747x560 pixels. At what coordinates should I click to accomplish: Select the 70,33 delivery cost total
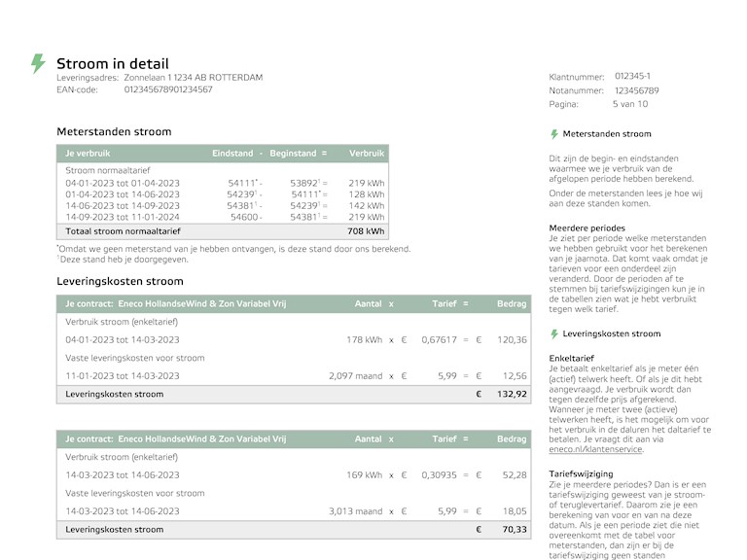[512, 530]
